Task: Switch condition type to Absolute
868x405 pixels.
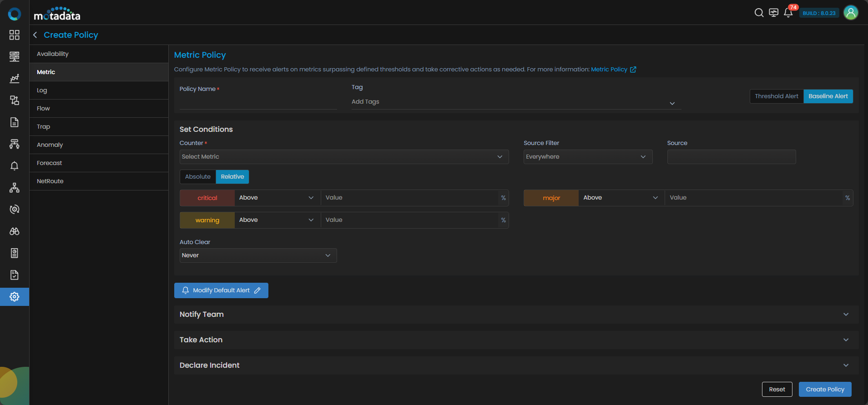Action: [x=198, y=177]
